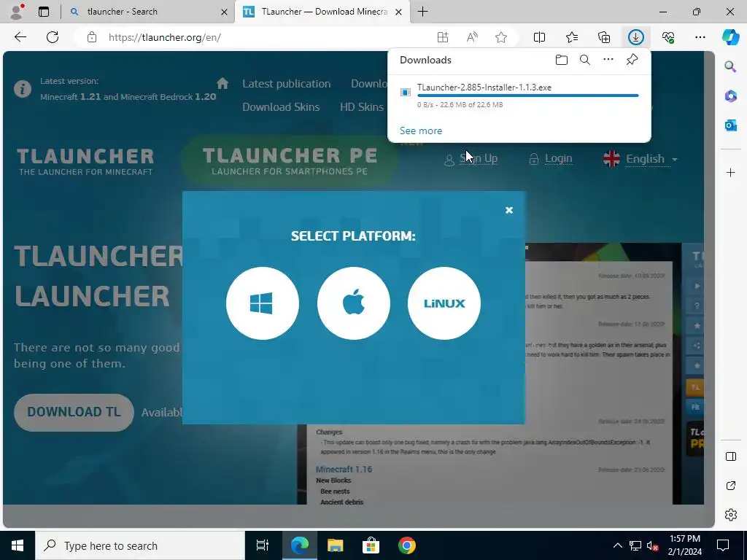
Task: Click latest version info icon
Action: 23,89
